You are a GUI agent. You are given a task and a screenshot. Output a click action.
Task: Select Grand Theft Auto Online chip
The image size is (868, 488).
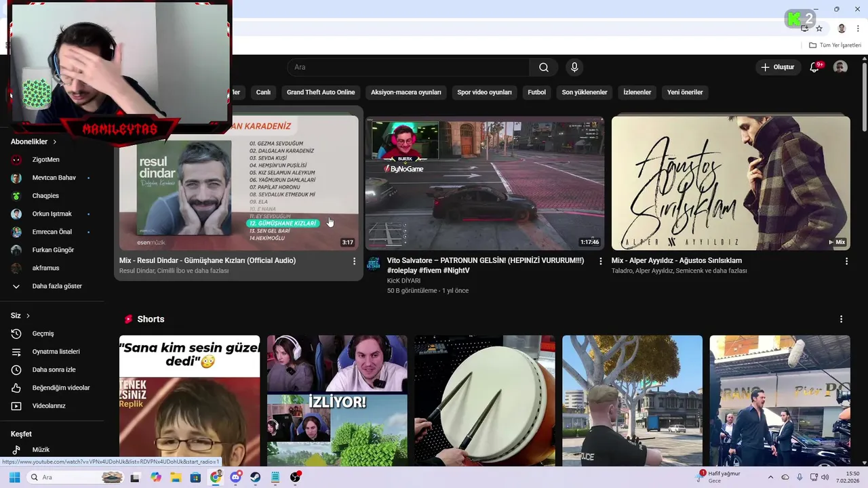click(321, 92)
